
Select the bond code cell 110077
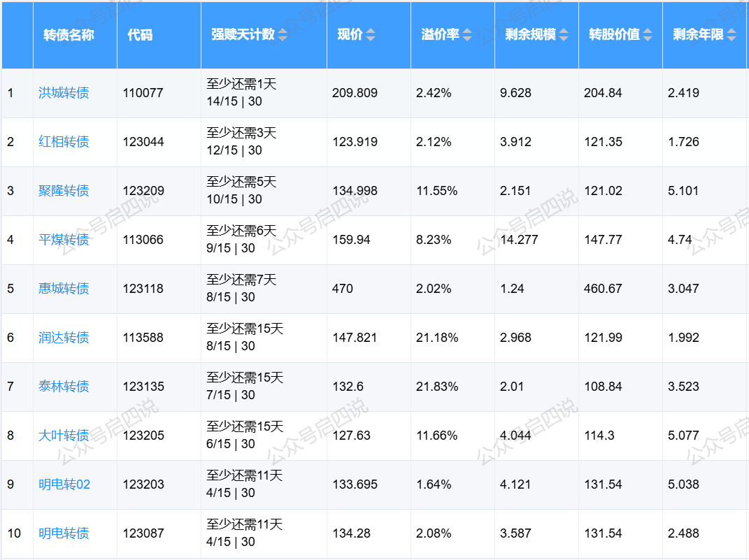(x=143, y=93)
